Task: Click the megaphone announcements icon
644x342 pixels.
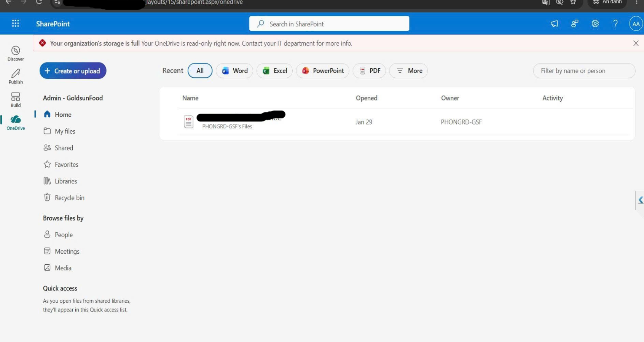Action: pyautogui.click(x=555, y=24)
